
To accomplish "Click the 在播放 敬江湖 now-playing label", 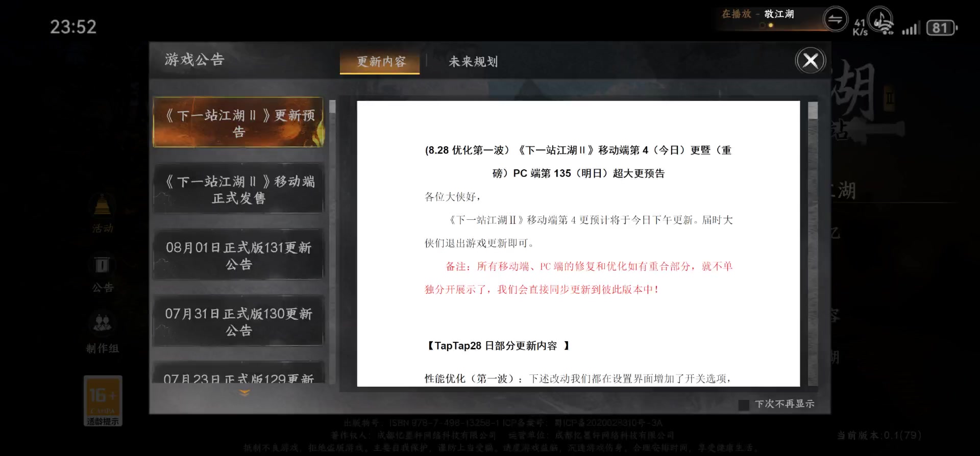I will click(x=758, y=14).
